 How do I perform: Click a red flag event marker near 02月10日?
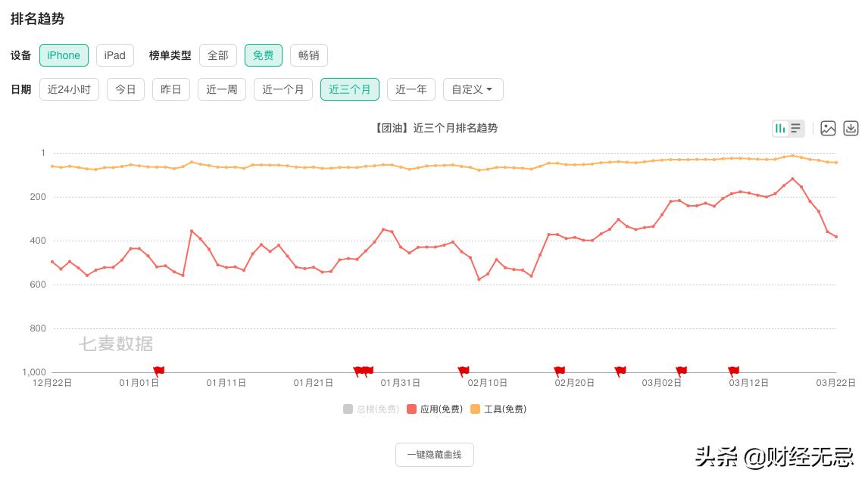tap(464, 370)
